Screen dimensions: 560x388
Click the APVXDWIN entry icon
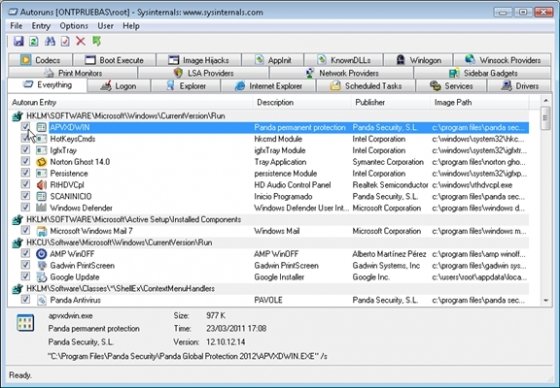42,127
